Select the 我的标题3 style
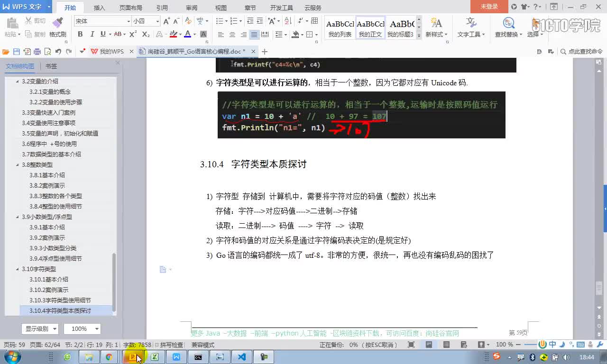 coord(401,27)
